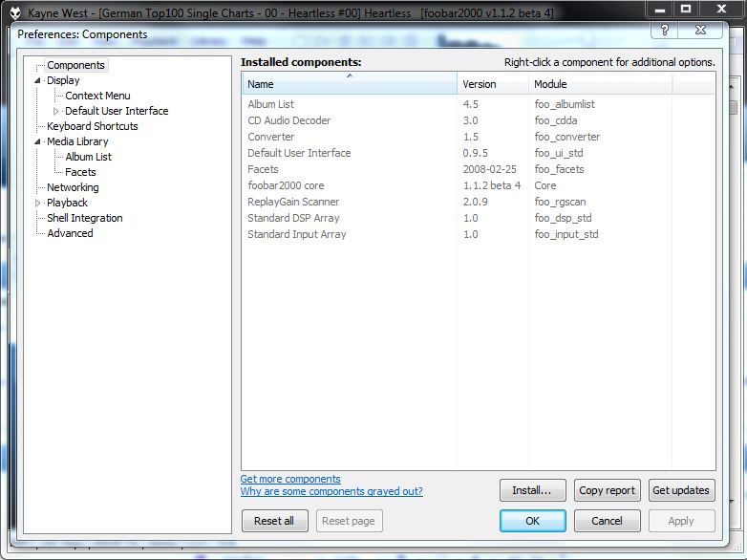Open 'Why are some components grayed out?' link

[331, 491]
